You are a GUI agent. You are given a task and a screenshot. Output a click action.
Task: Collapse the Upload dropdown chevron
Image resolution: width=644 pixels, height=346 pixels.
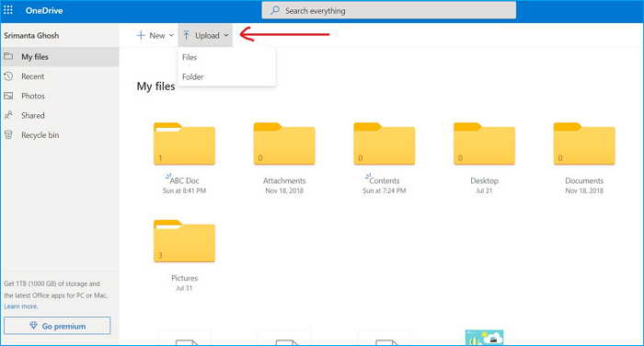click(x=226, y=35)
